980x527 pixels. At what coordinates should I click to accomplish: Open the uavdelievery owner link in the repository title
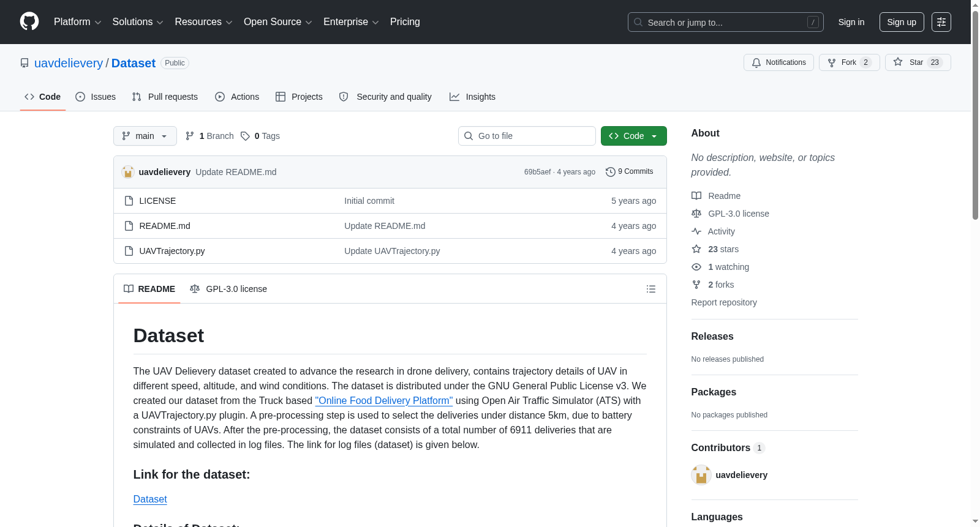[x=69, y=63]
